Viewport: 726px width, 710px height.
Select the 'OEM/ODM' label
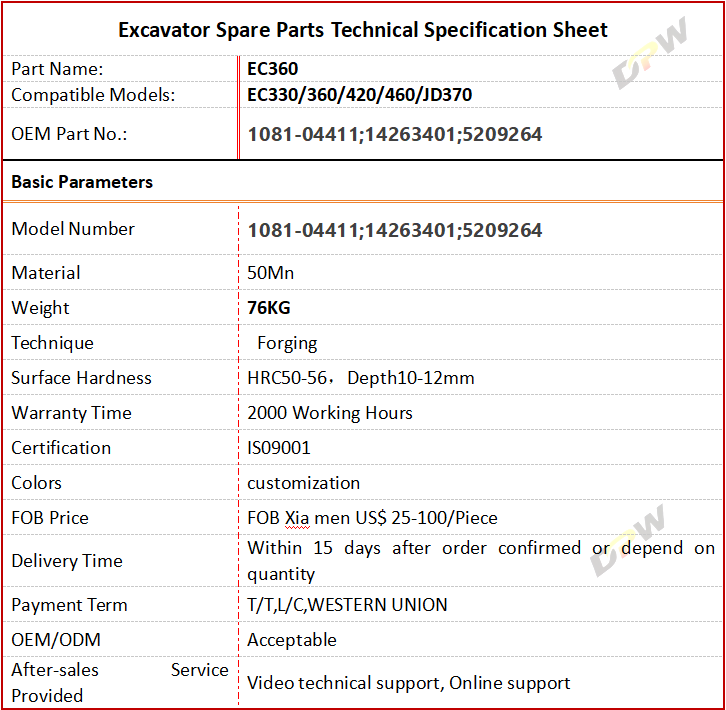(56, 641)
